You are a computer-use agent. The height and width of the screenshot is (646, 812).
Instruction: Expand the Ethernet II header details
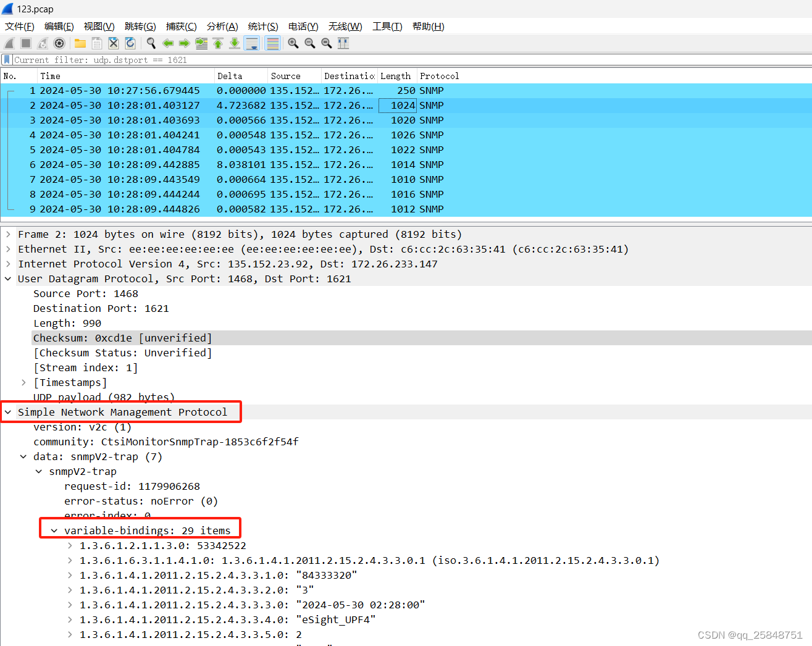coord(8,249)
